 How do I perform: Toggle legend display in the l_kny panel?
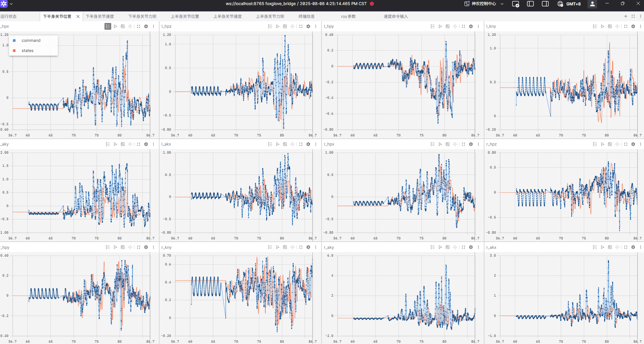pyautogui.click(x=595, y=26)
